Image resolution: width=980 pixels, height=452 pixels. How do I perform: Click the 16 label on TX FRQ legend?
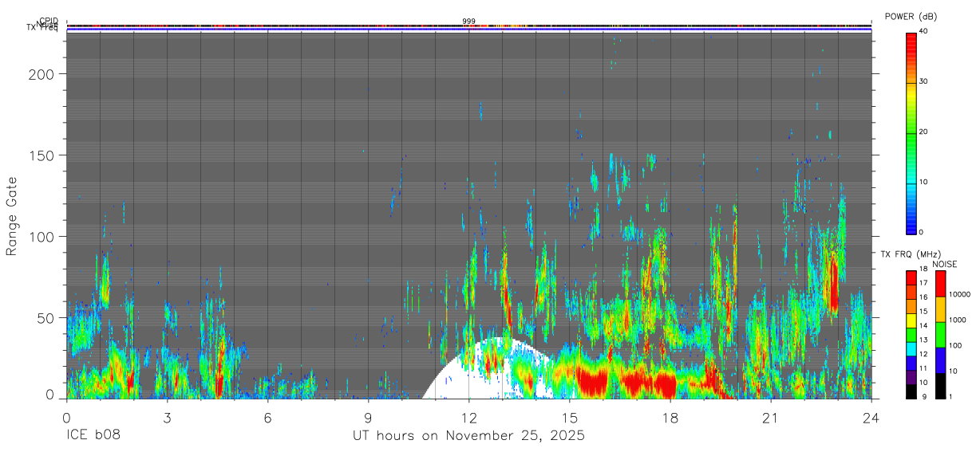tap(923, 297)
